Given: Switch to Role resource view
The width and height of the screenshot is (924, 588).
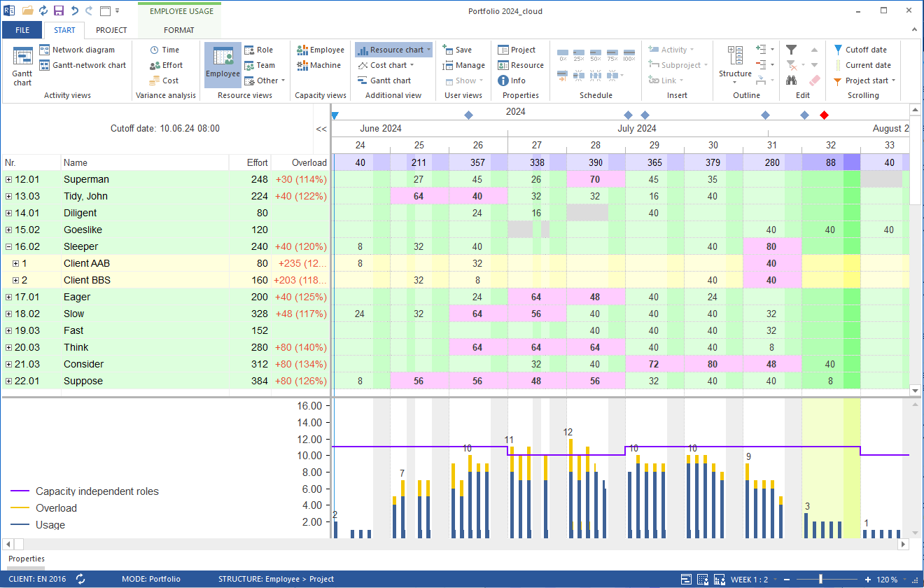Looking at the screenshot, I should point(258,50).
